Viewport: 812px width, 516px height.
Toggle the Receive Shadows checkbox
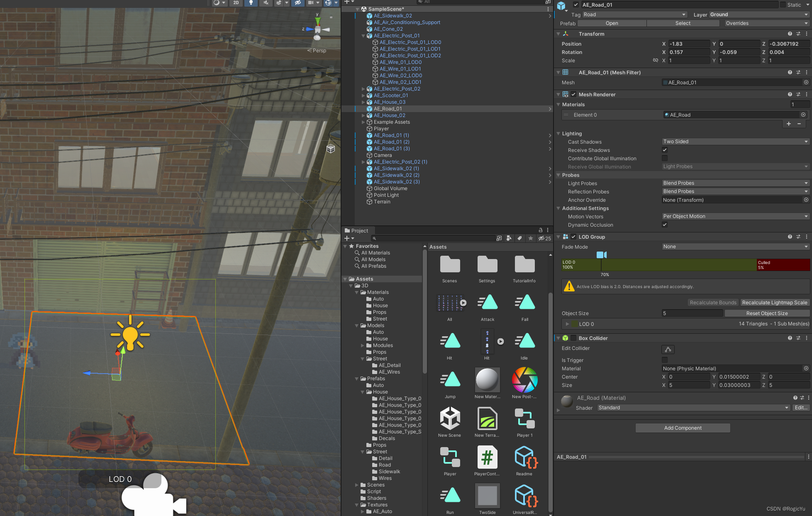coord(665,150)
